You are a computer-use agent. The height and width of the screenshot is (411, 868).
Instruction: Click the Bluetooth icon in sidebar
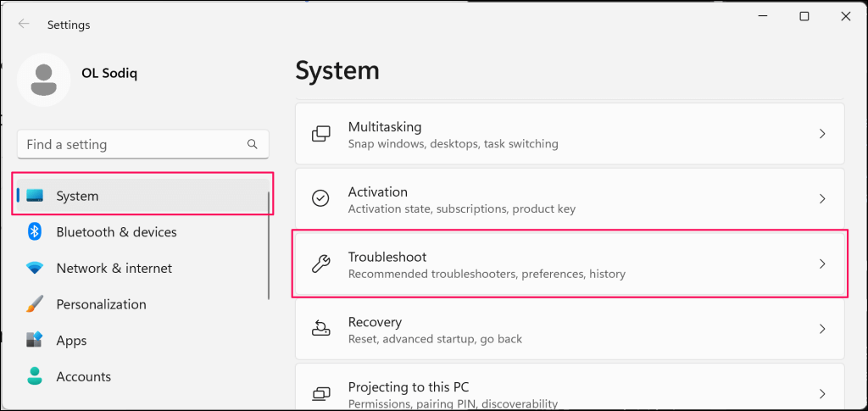(35, 231)
